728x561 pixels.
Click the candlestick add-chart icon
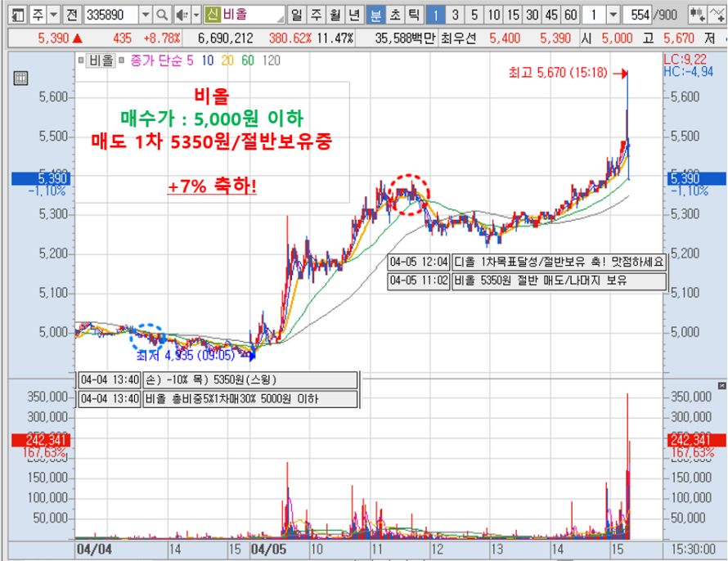tap(697, 15)
